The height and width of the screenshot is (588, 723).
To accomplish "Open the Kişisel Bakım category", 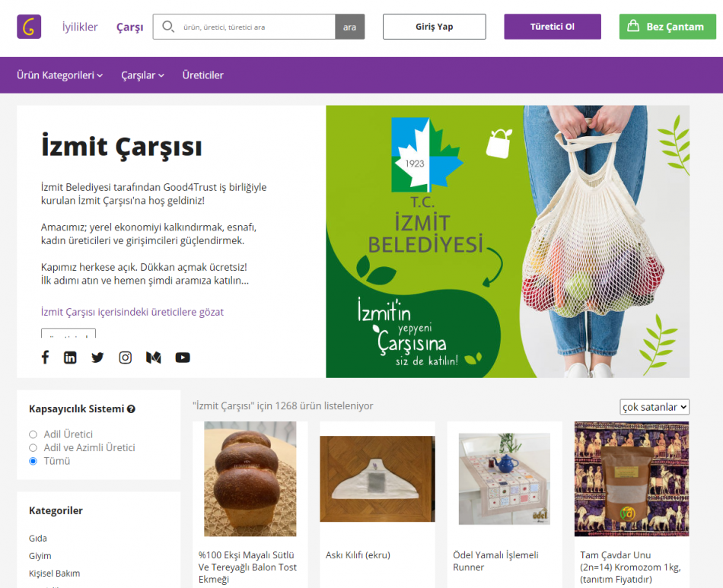I will coord(54,574).
